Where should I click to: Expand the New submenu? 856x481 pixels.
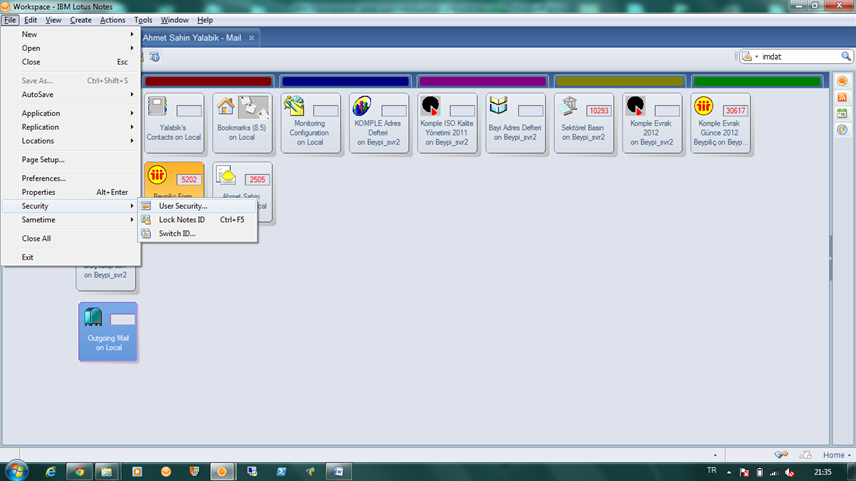click(71, 34)
